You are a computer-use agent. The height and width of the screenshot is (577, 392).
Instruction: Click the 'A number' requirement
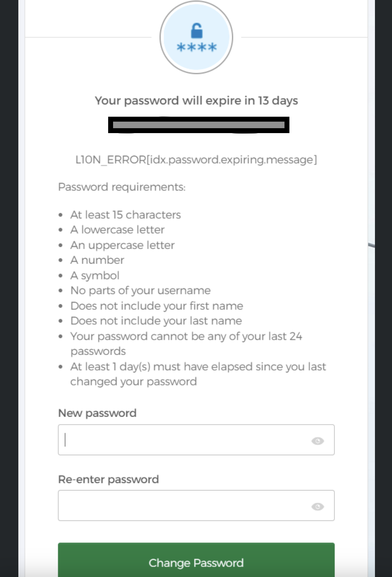97,260
